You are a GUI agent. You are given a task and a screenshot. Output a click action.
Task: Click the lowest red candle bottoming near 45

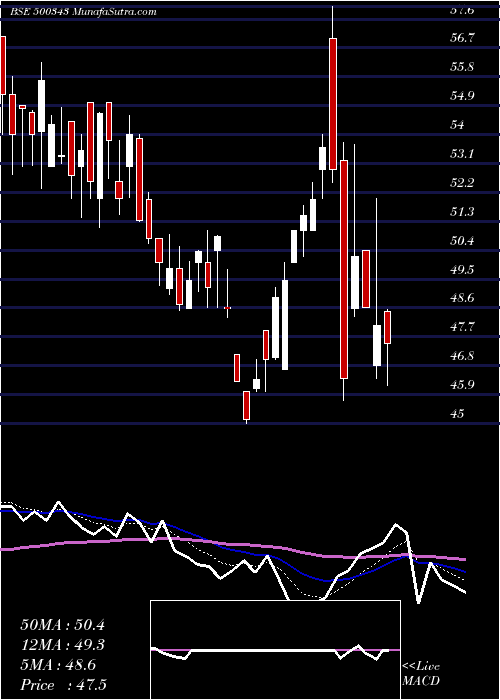click(x=246, y=405)
